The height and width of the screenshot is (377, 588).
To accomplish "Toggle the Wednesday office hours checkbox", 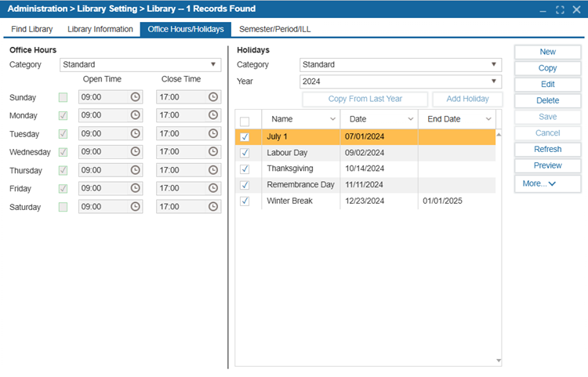I will coord(63,152).
